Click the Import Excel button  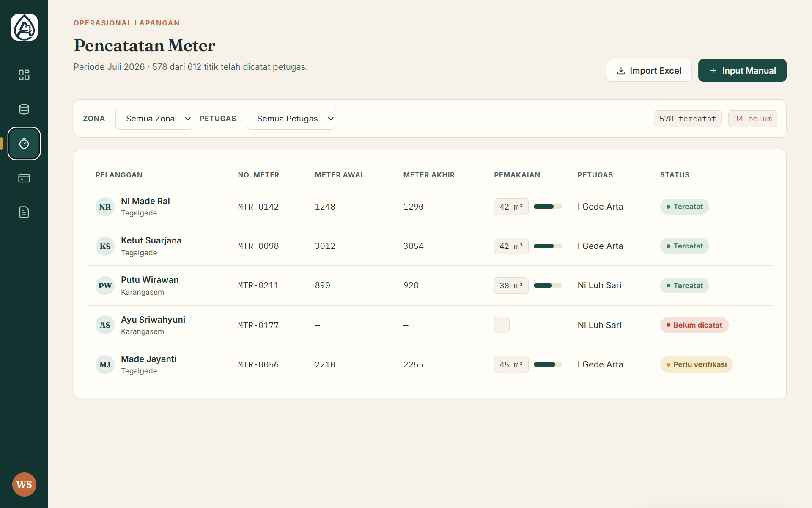(649, 70)
